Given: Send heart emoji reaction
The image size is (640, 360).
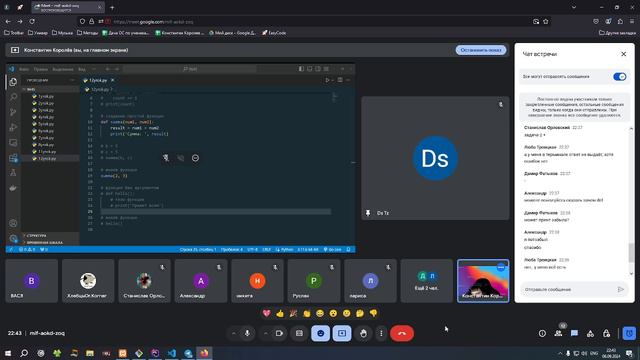Looking at the screenshot, I should tap(267, 313).
